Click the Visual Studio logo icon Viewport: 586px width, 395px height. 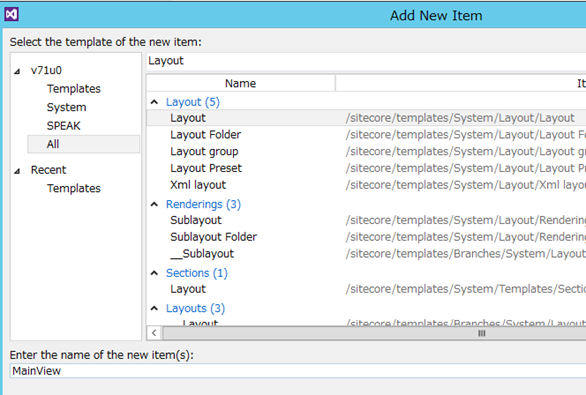click(x=11, y=15)
